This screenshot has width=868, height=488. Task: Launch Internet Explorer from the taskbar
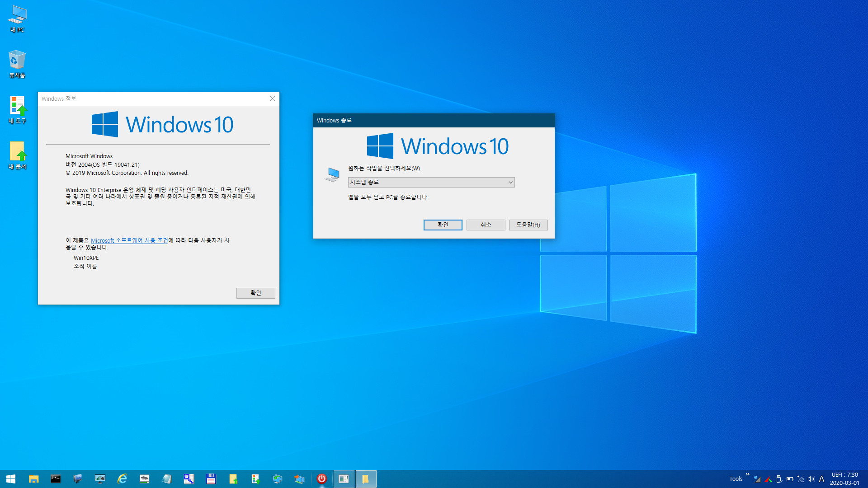(122, 479)
